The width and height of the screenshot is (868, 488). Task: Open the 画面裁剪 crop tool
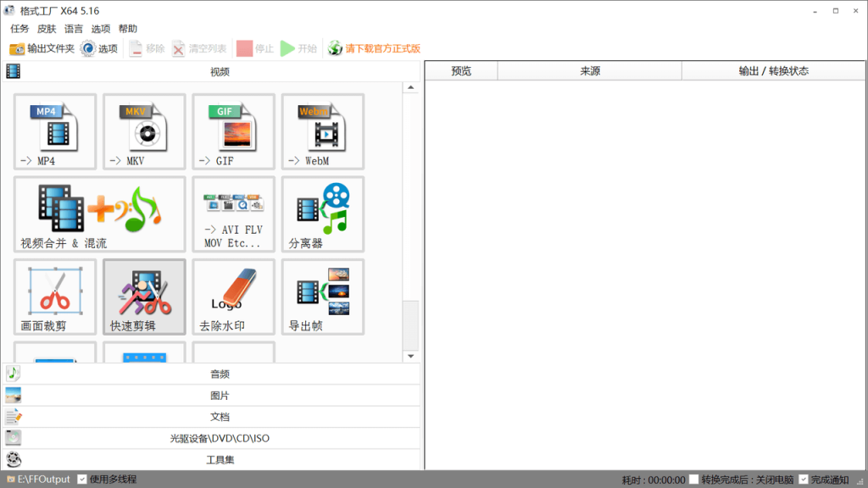click(55, 297)
